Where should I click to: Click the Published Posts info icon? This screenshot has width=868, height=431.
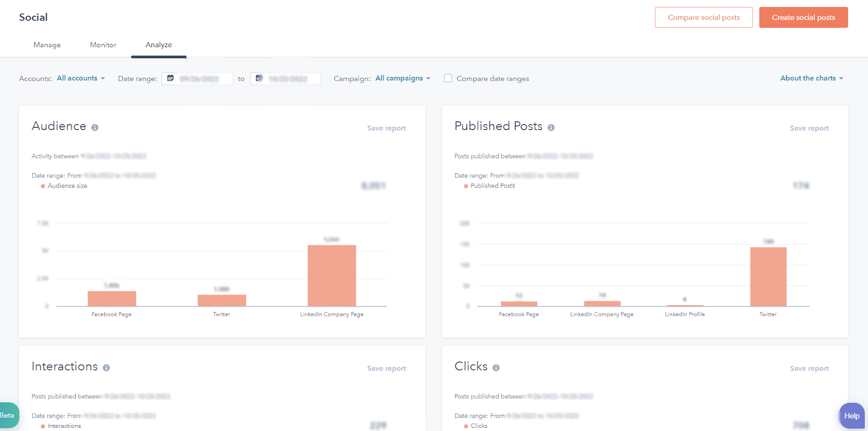[x=551, y=128]
